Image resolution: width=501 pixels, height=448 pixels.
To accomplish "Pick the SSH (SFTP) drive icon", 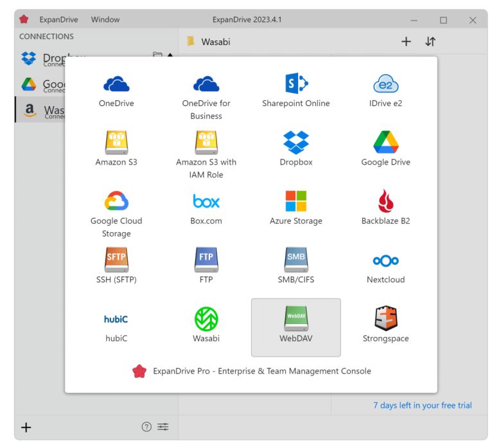I will point(116,260).
